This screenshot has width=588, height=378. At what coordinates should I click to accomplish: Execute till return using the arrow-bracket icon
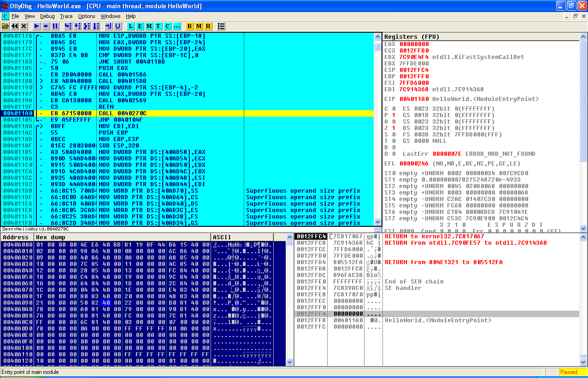point(109,26)
